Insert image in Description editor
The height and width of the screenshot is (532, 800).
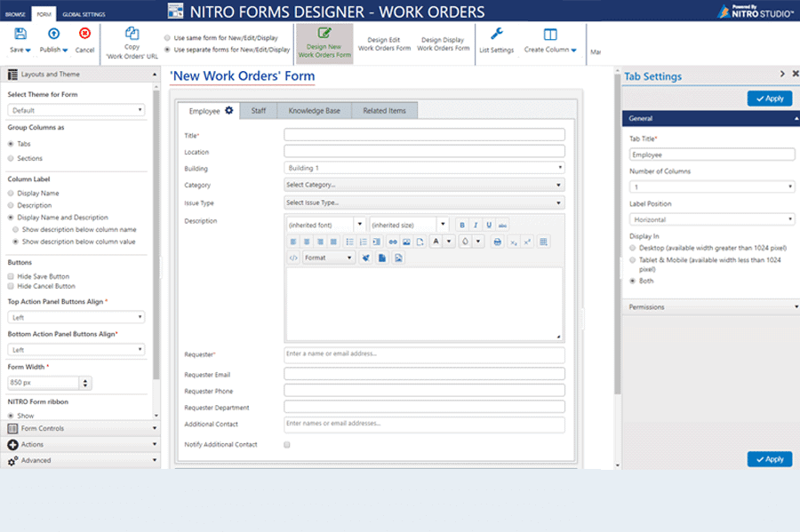pyautogui.click(x=406, y=242)
